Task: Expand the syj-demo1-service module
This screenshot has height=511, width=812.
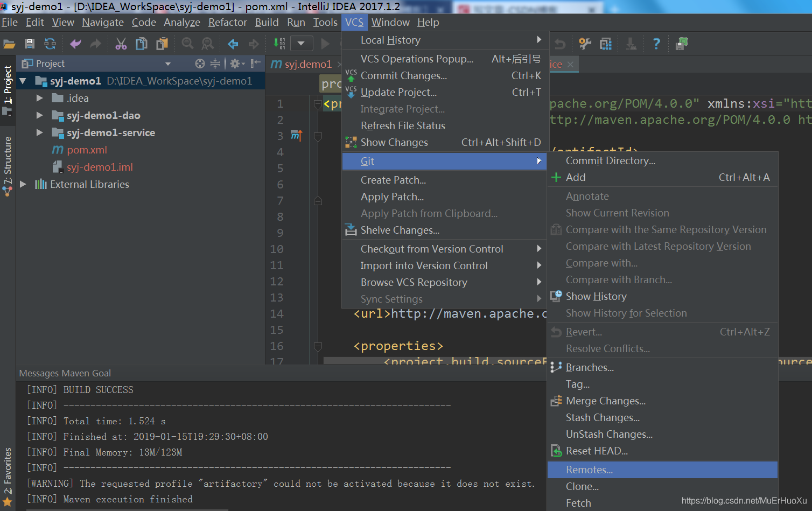Action: [39, 132]
